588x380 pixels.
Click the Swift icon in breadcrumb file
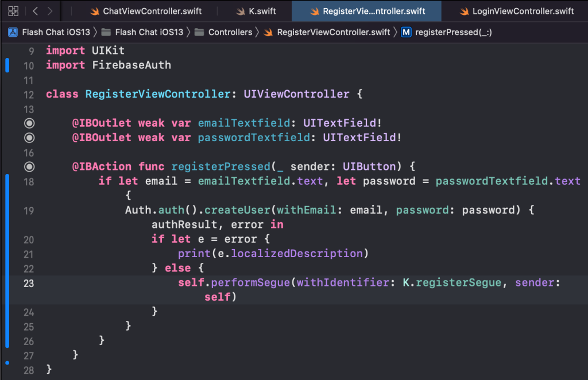coord(268,32)
